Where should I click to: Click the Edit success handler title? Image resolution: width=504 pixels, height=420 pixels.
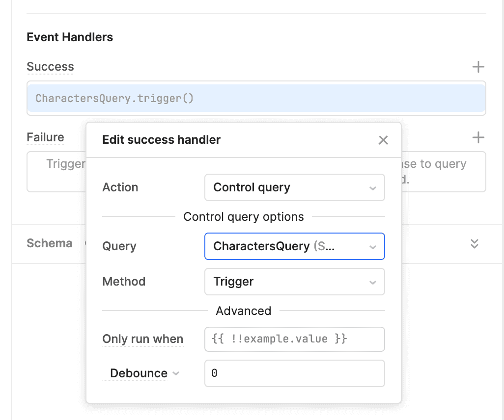[161, 140]
